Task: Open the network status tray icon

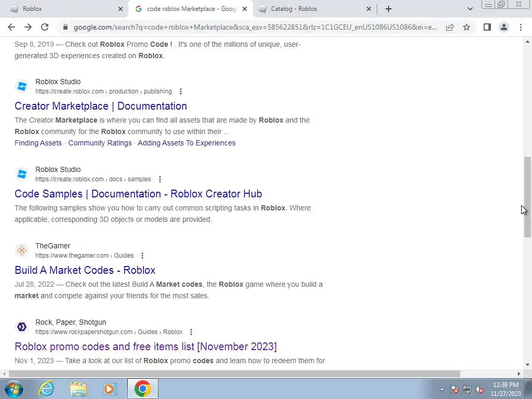Action: coord(467,389)
